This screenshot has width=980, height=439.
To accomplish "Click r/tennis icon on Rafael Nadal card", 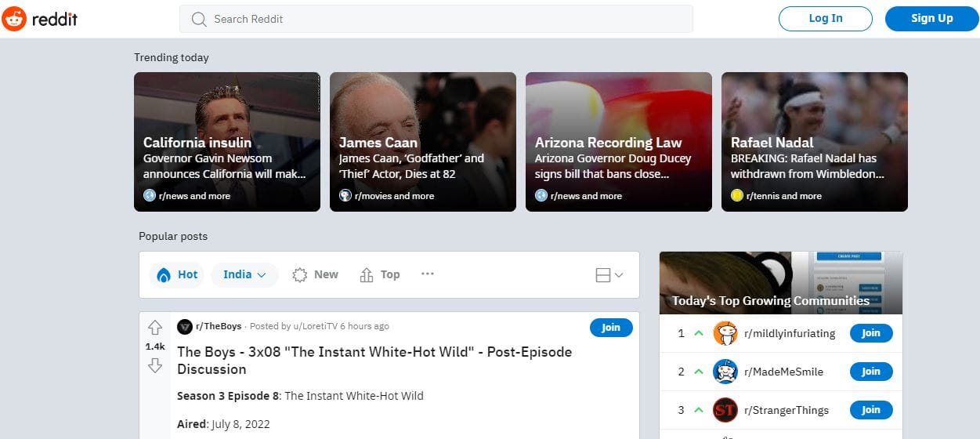I will [736, 195].
